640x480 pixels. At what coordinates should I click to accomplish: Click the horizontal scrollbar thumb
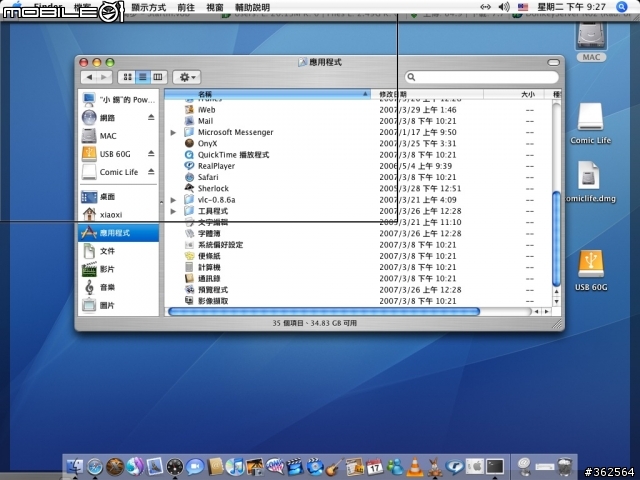point(324,312)
